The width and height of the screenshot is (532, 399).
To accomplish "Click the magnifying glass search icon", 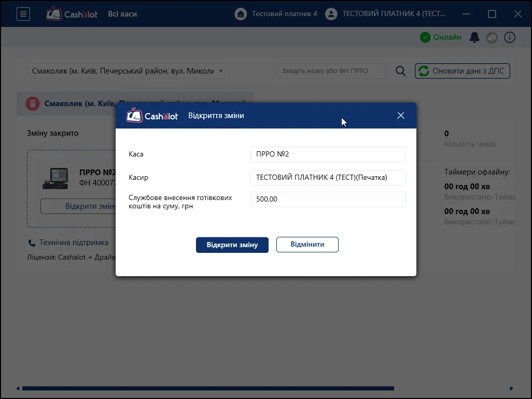I will pyautogui.click(x=400, y=71).
